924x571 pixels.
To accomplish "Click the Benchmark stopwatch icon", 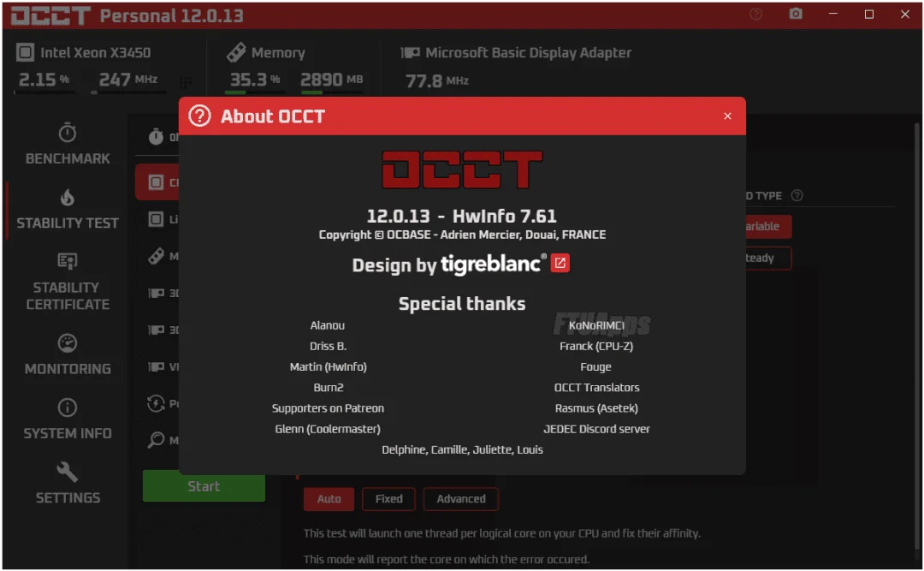I will (68, 133).
